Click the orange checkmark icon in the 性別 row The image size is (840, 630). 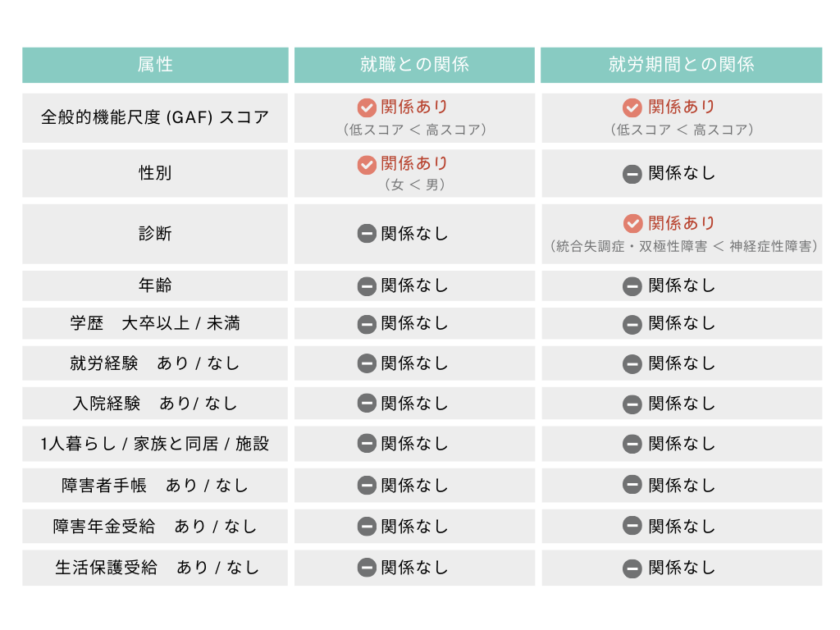(367, 164)
